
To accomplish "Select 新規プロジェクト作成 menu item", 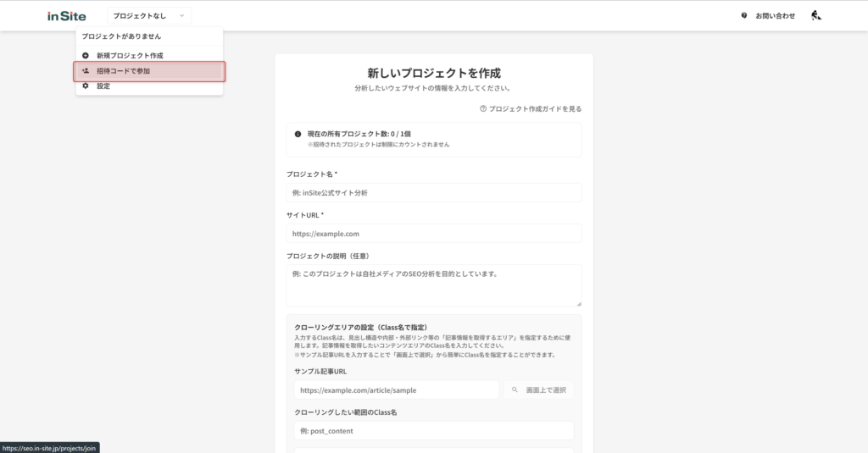I will (149, 55).
